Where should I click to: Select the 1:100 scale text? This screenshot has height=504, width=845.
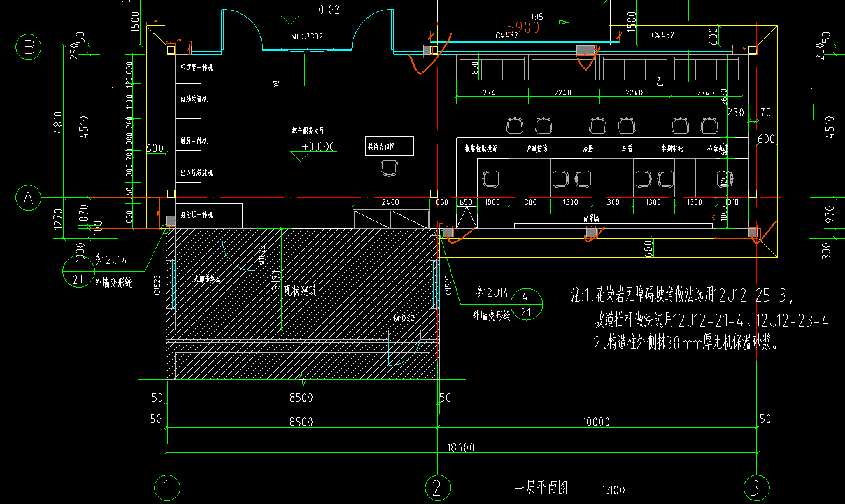(x=613, y=490)
